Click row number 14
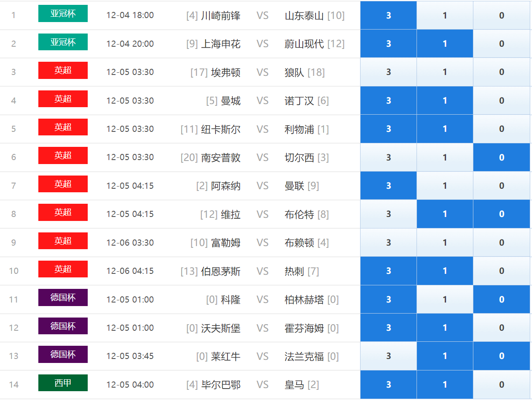Image resolution: width=532 pixels, height=400 pixels. click(x=14, y=385)
